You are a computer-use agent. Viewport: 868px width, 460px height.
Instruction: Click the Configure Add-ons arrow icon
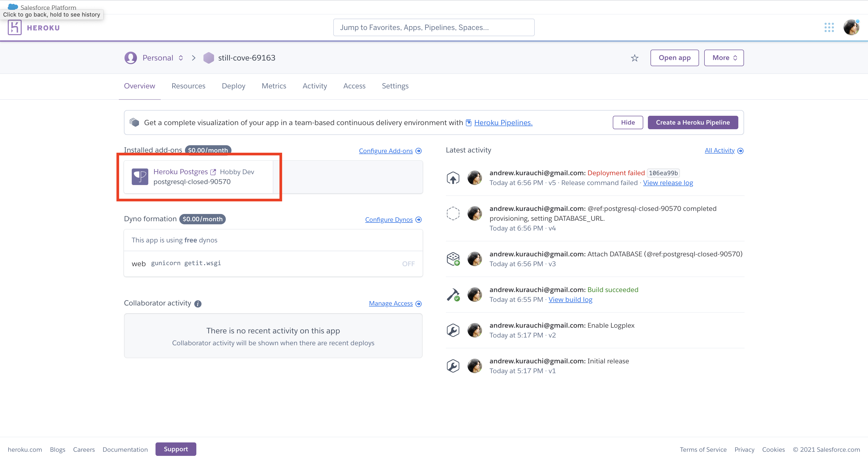419,151
